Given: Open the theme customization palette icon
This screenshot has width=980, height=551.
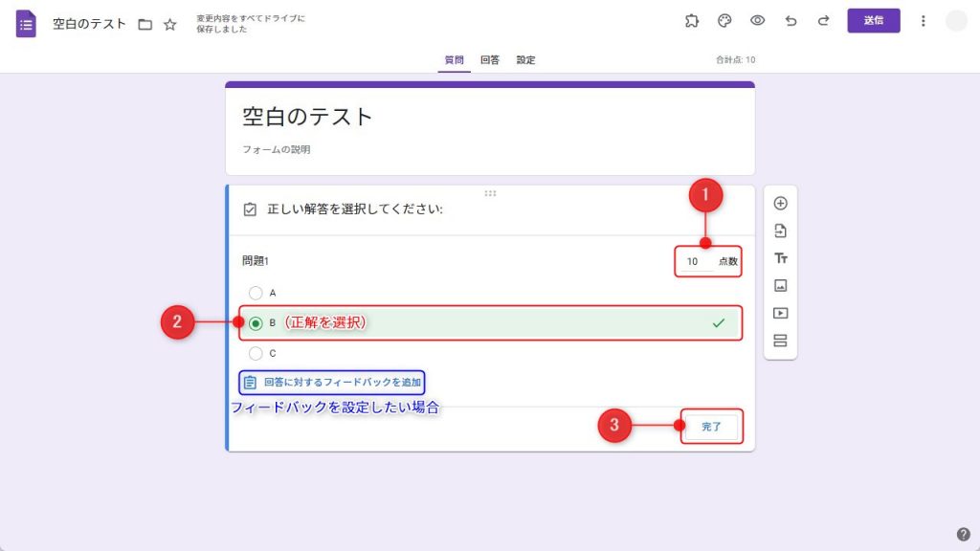Looking at the screenshot, I should (x=724, y=21).
